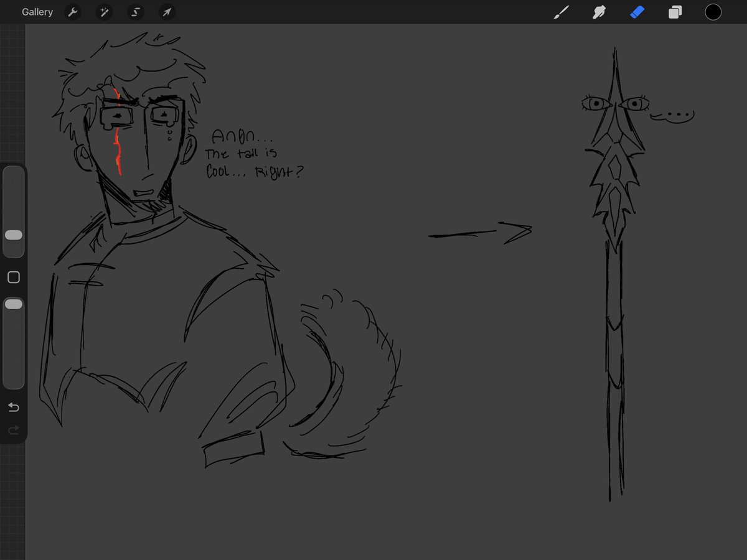
Task: Undo the last stroke with the arrow
Action: (x=13, y=408)
